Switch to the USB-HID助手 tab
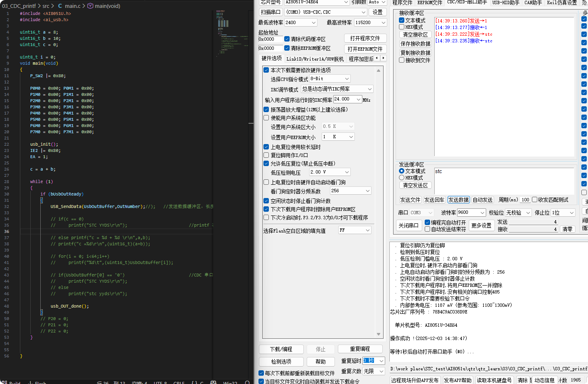The width and height of the screenshot is (588, 384). click(x=504, y=2)
